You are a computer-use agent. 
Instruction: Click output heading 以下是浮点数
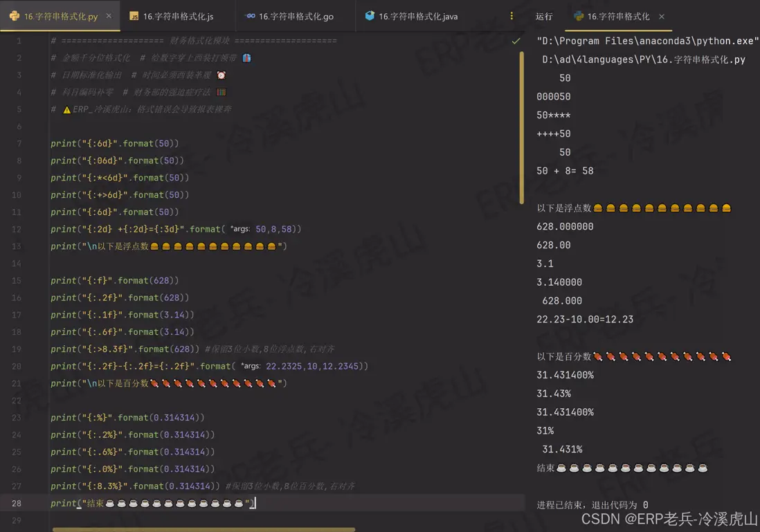pyautogui.click(x=634, y=208)
